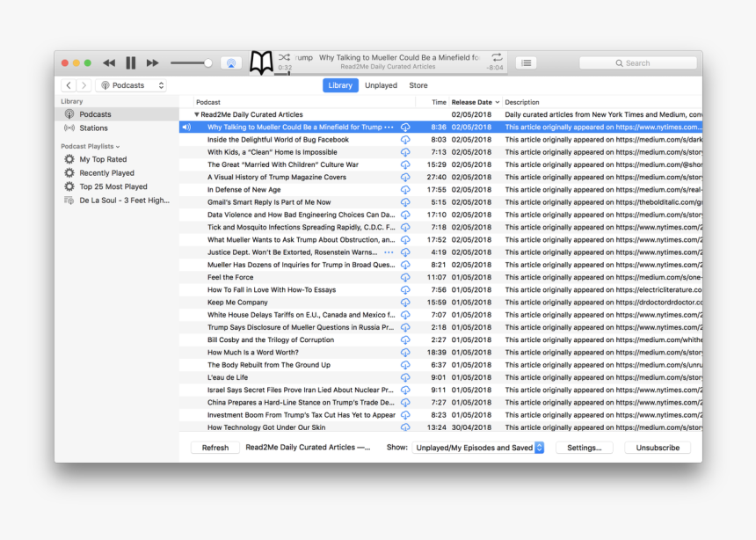Switch to the Unplayed tab
756x540 pixels.
point(381,85)
